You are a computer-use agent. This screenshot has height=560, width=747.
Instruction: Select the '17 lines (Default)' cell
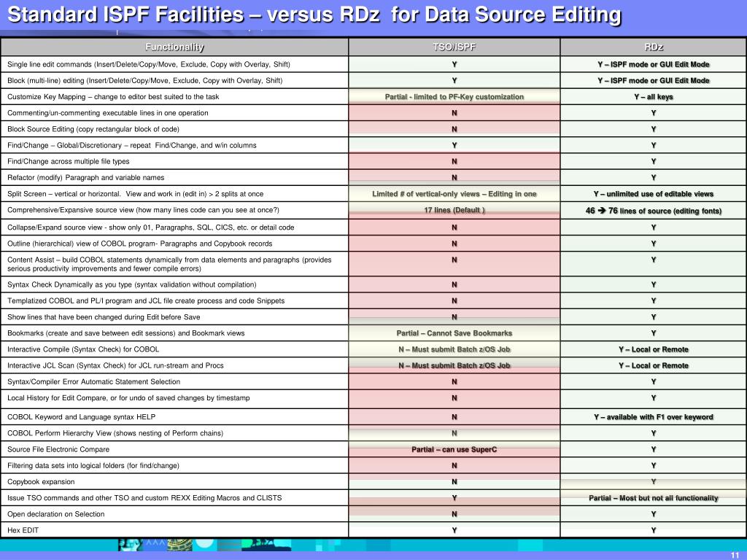454,210
